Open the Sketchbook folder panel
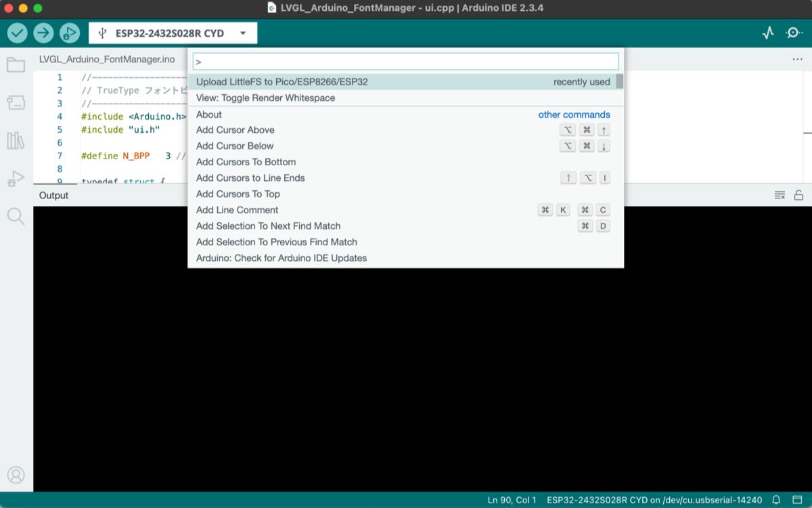Viewport: 812px width, 508px height. pos(16,65)
